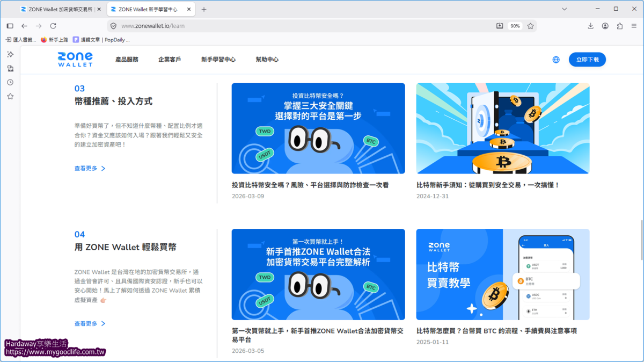
Task: Open article 比特幣怎麼買？台幣買 BTC 的流程
Action: click(496, 331)
